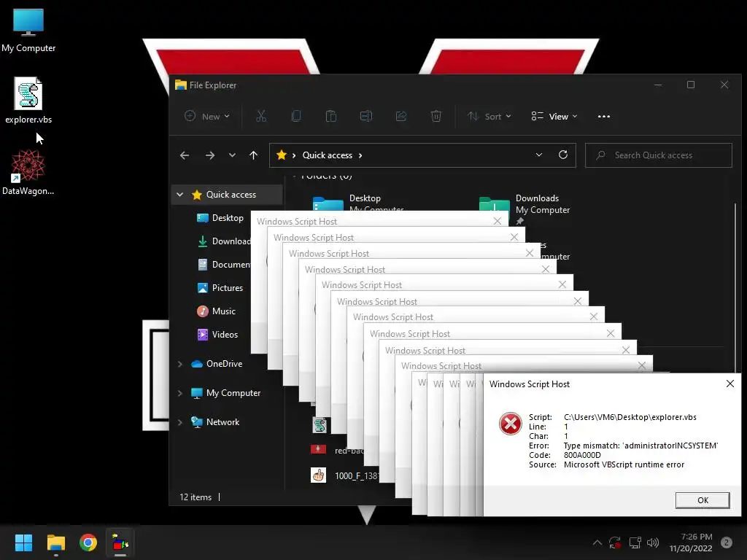
Task: Collapse the Quick access tree node
Action: [x=179, y=194]
